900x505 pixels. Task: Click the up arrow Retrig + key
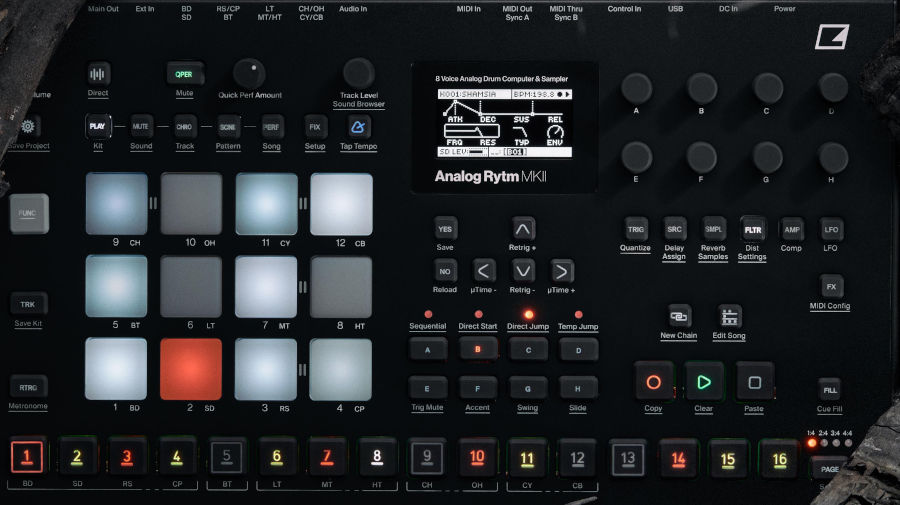[x=522, y=229]
